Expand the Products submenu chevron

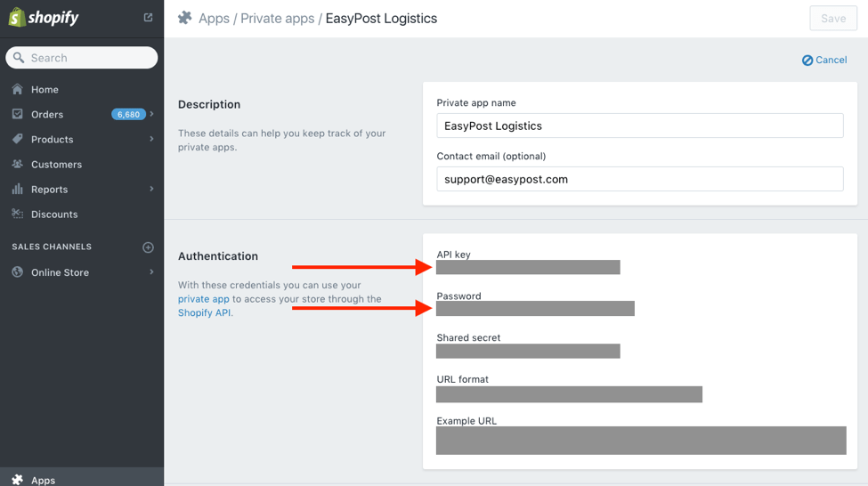151,139
